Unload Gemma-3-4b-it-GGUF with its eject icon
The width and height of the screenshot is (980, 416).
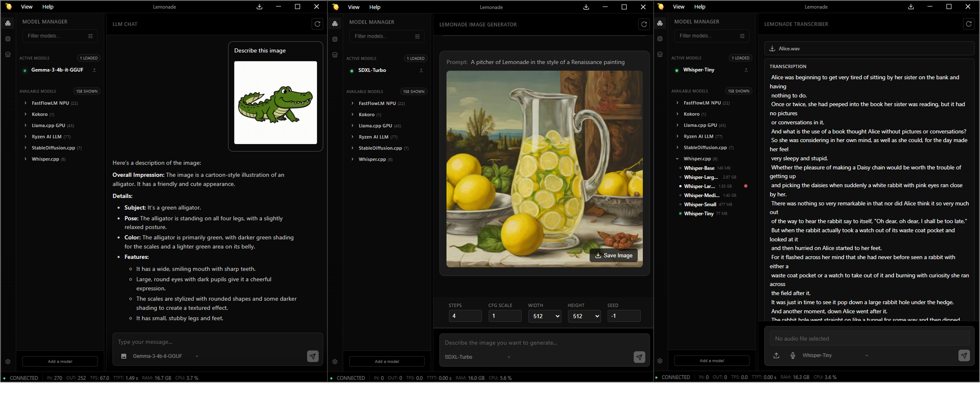point(94,70)
